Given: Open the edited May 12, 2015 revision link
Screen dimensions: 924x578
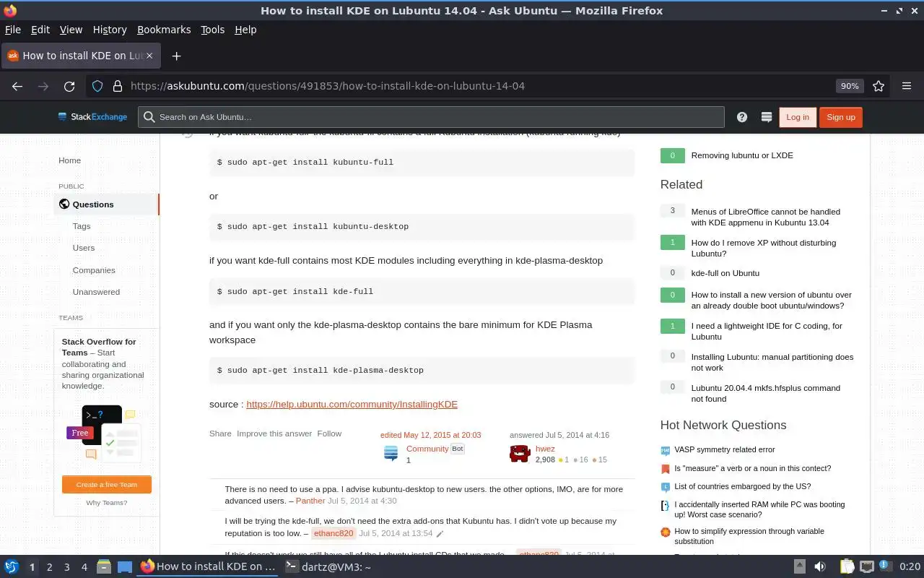Looking at the screenshot, I should 431,435.
